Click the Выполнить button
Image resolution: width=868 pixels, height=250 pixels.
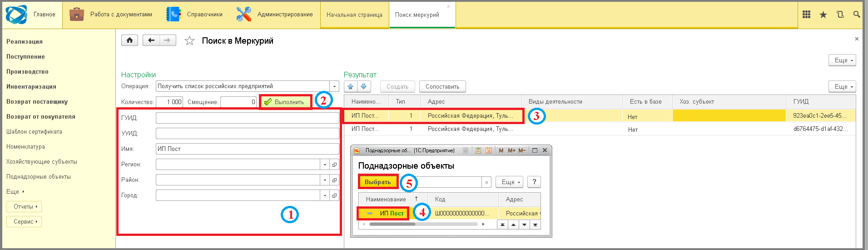[286, 102]
